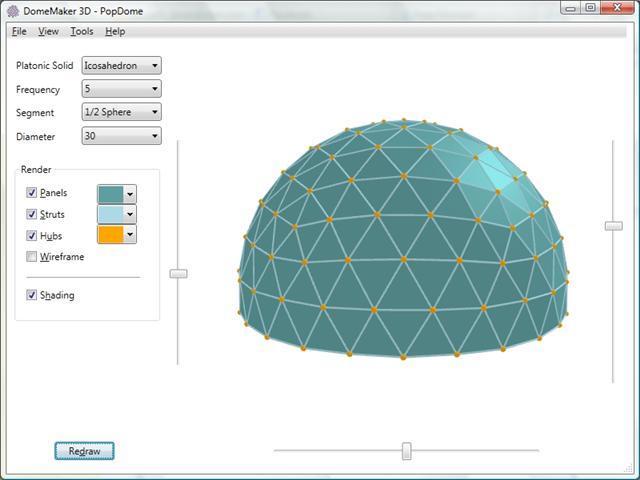Click the teal Panels color swatch
Viewport: 640px width, 480px height.
click(x=111, y=194)
